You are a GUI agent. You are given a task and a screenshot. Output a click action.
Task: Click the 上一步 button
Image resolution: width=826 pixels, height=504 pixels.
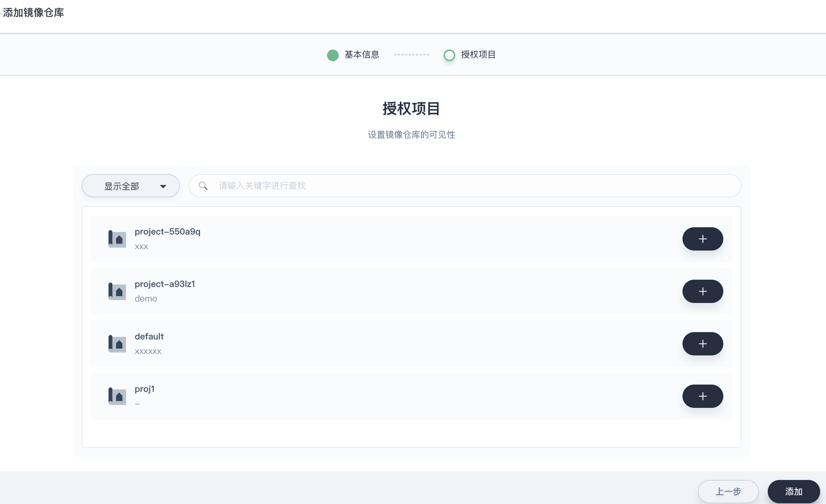coord(728,492)
